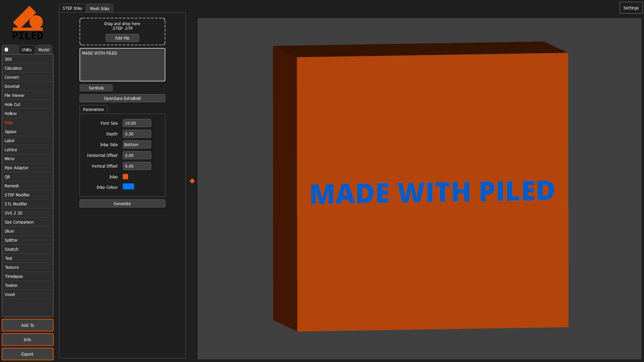Image resolution: width=644 pixels, height=362 pixels.
Task: Choose the Hollow tool
Action: pos(28,113)
